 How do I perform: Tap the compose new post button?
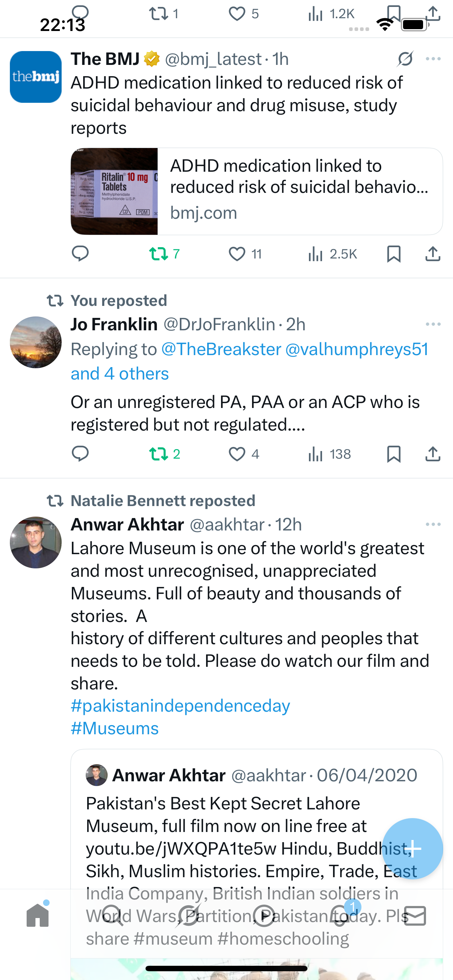[x=412, y=848]
